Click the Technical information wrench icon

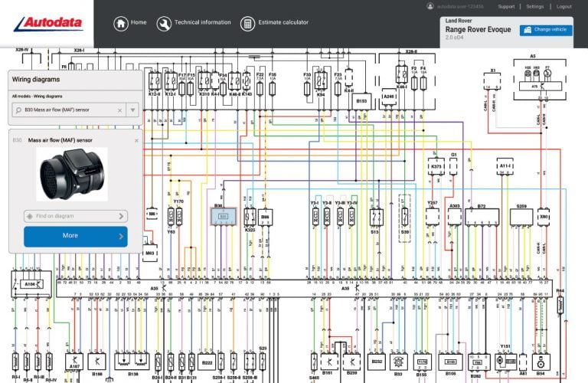(x=164, y=23)
